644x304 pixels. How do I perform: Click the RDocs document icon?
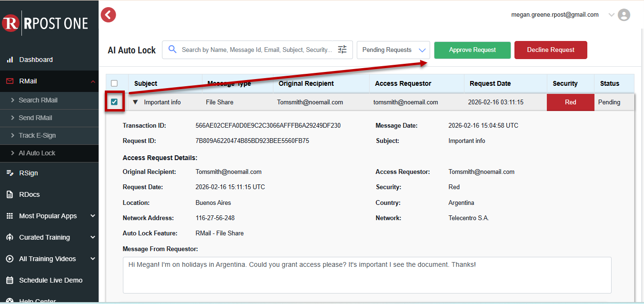tap(10, 194)
